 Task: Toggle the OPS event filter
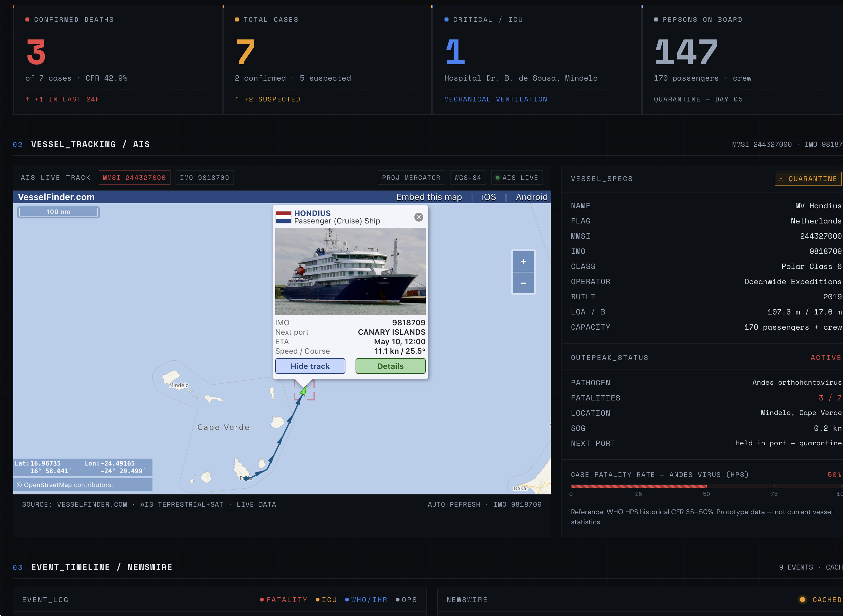406,600
